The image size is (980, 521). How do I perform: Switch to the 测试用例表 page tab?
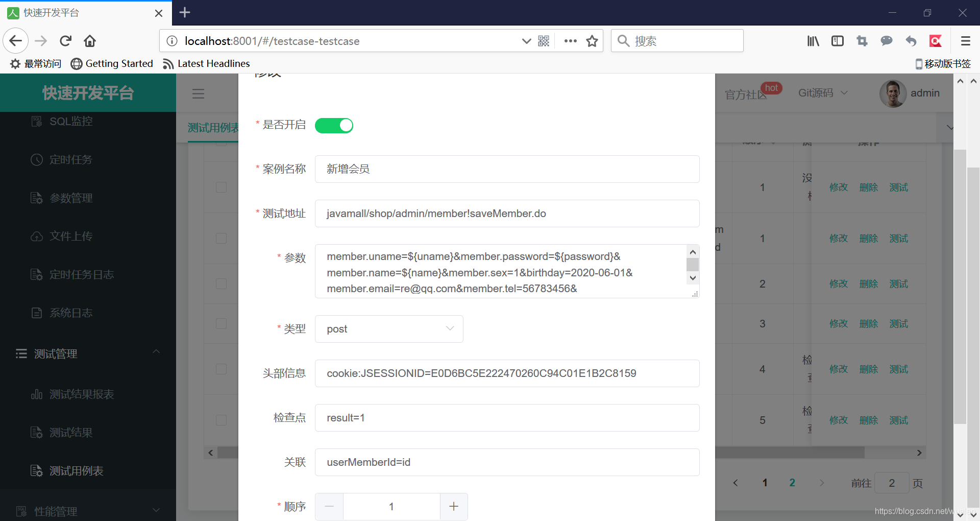(x=213, y=128)
